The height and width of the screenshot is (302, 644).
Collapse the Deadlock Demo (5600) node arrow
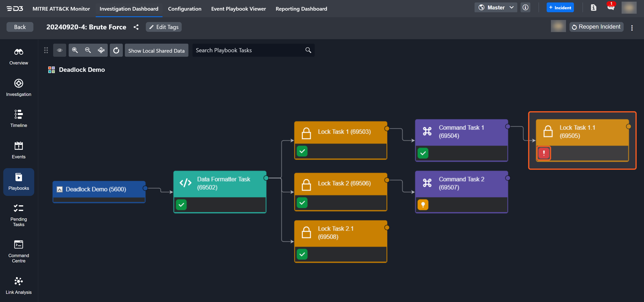pyautogui.click(x=59, y=189)
